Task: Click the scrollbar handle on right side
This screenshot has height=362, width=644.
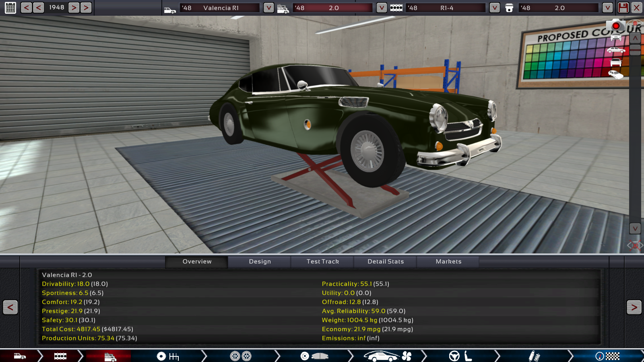Action: coord(635,50)
